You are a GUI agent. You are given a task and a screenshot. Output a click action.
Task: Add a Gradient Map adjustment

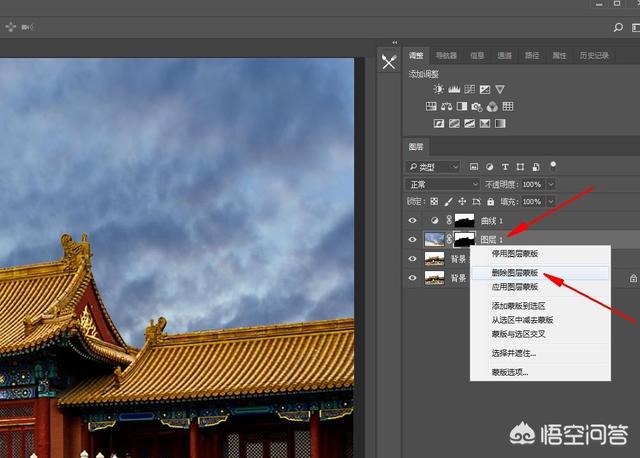tap(500, 123)
